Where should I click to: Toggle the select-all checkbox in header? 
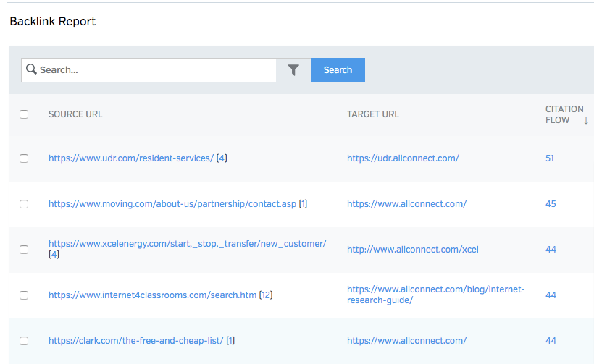24,114
